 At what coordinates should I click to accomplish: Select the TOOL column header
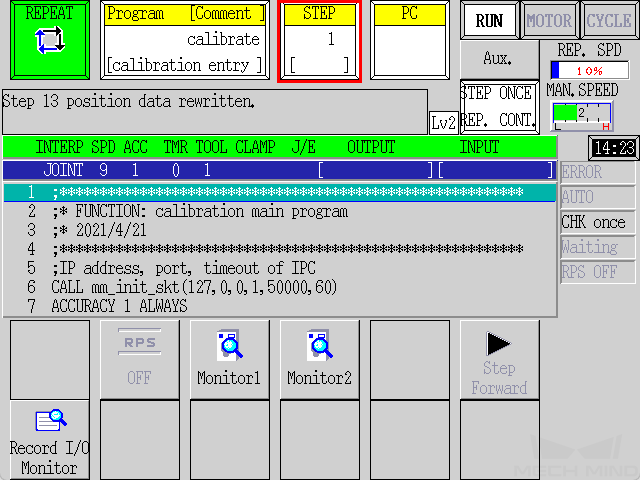[211, 147]
